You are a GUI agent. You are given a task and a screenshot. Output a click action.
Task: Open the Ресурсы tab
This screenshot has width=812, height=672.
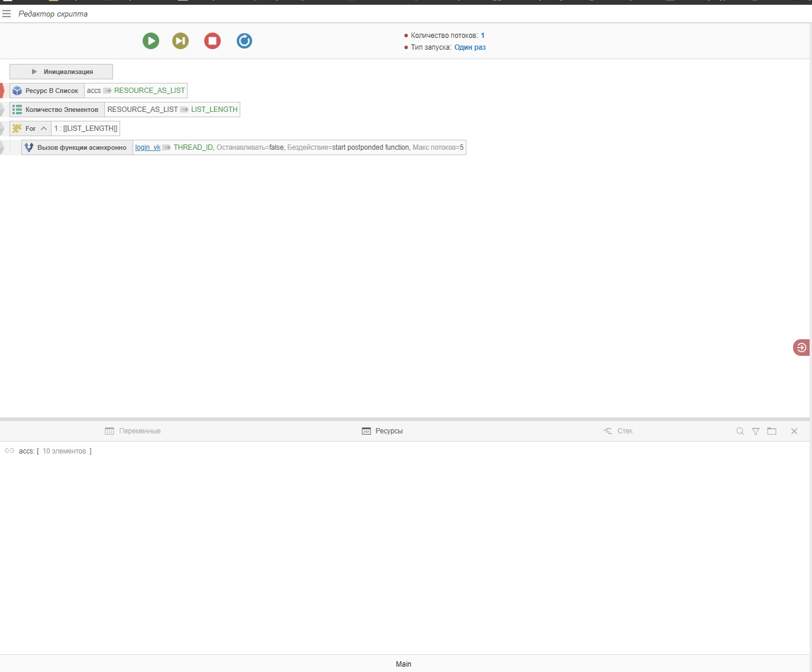[382, 431]
